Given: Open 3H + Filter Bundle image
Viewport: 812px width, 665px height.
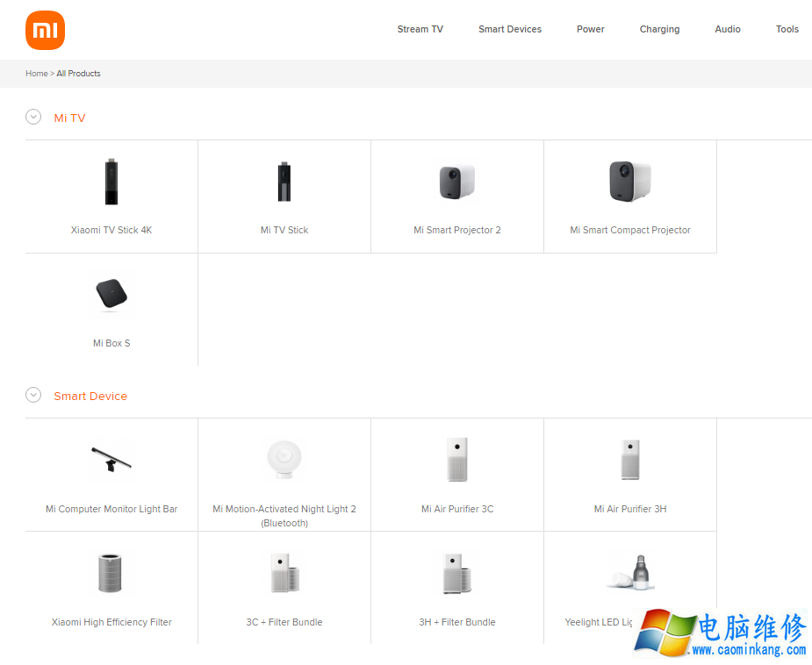Looking at the screenshot, I should (457, 574).
